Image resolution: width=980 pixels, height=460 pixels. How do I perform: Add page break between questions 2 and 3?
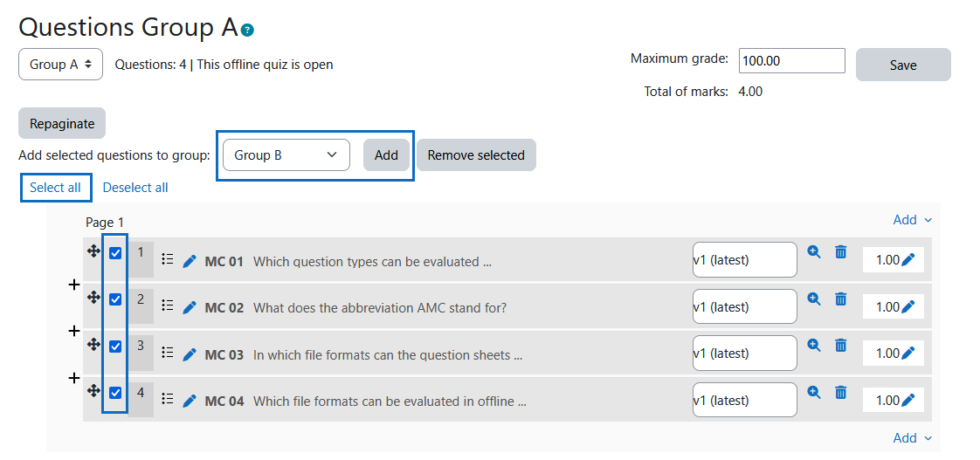pos(73,331)
